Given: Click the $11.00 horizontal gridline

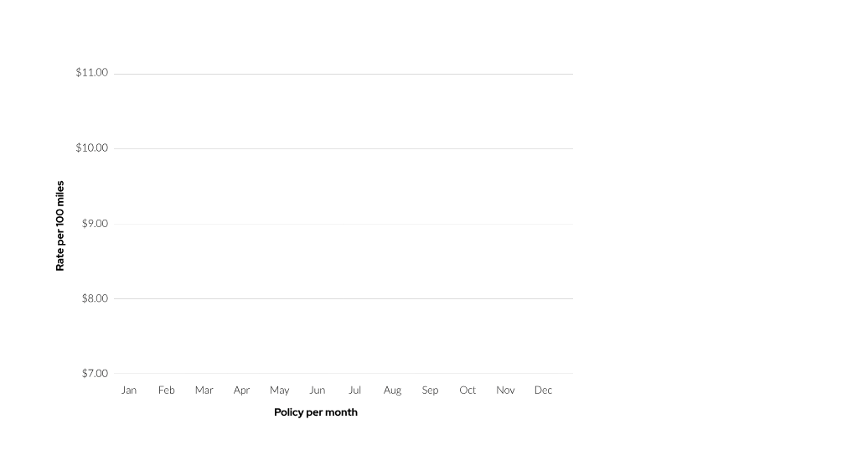Looking at the screenshot, I should tap(344, 74).
